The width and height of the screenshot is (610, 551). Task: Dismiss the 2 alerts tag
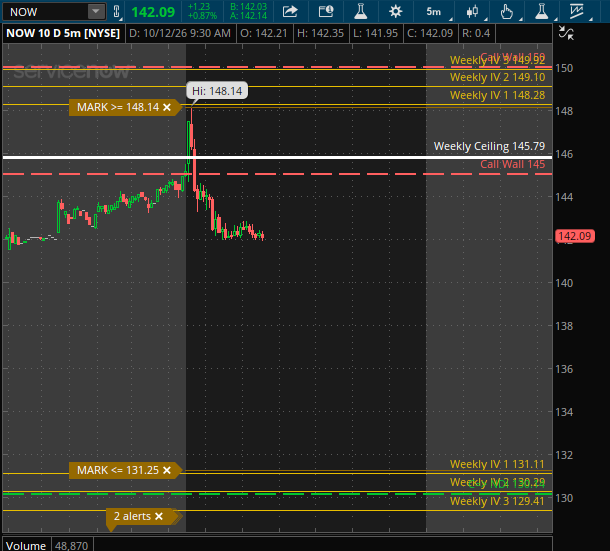point(159,516)
